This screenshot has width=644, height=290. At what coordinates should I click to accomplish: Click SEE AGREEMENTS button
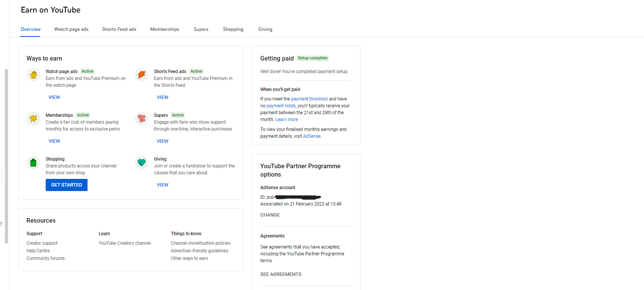tap(281, 274)
